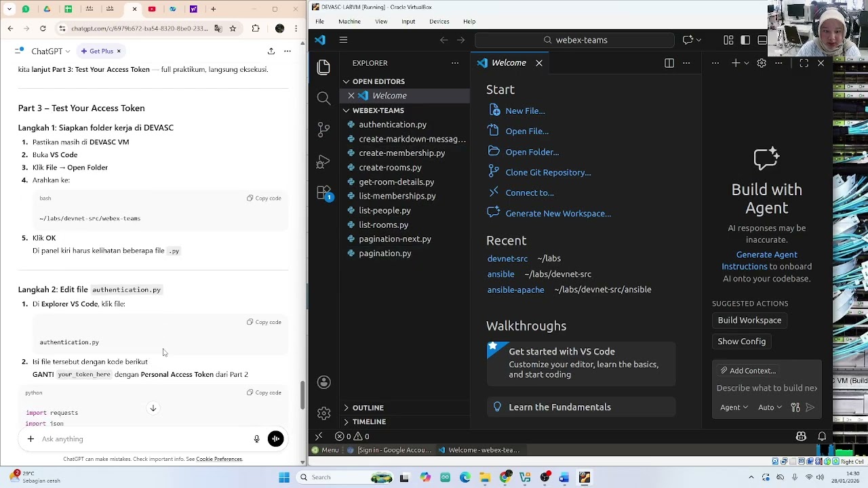Viewport: 868px width, 488px height.
Task: Open ChatGPT model selector dropdown
Action: pos(50,51)
